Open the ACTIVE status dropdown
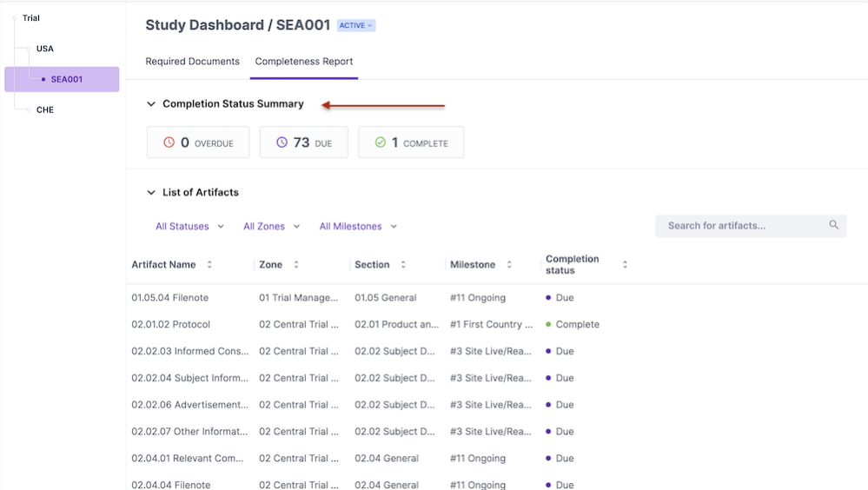The height and width of the screenshot is (490, 868). pos(356,25)
